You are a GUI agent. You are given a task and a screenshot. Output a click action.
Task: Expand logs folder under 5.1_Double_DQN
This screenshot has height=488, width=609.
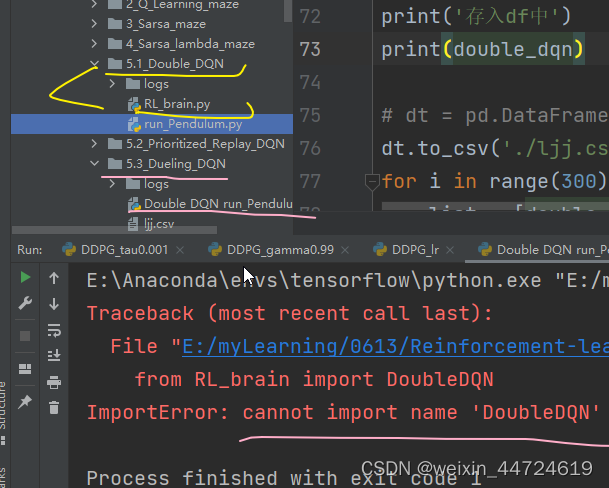click(x=112, y=84)
